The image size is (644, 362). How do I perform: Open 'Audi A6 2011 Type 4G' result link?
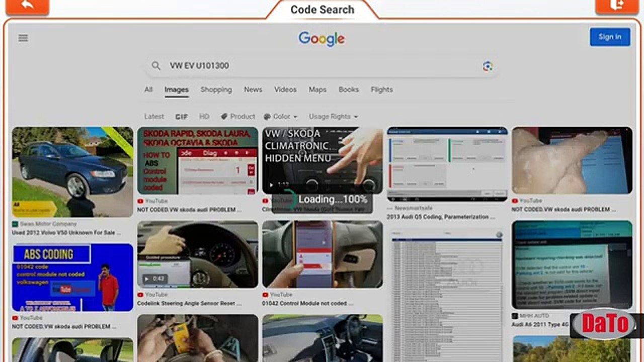tap(541, 325)
